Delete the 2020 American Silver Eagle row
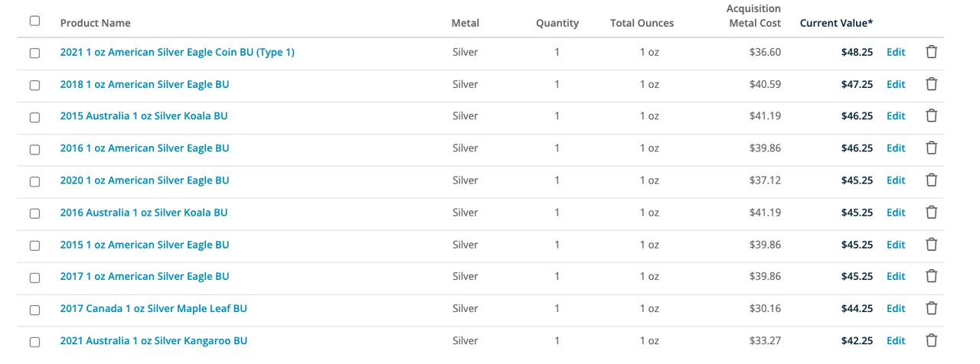 932,180
